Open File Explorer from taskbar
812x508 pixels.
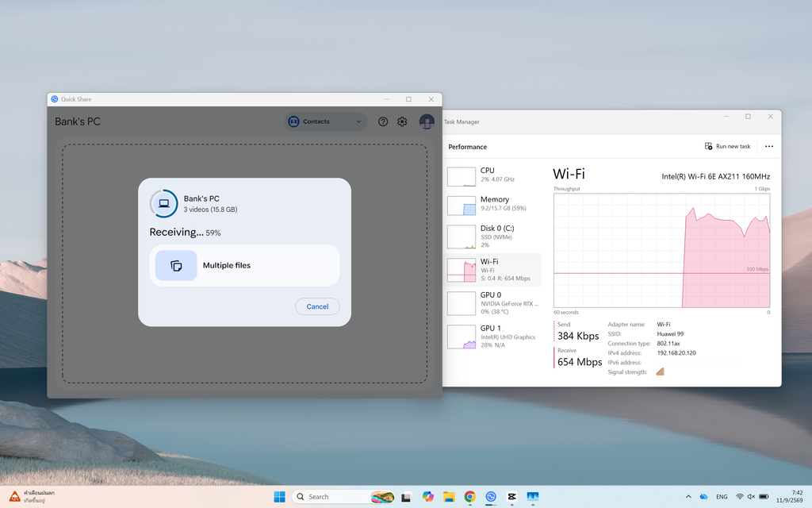(449, 497)
